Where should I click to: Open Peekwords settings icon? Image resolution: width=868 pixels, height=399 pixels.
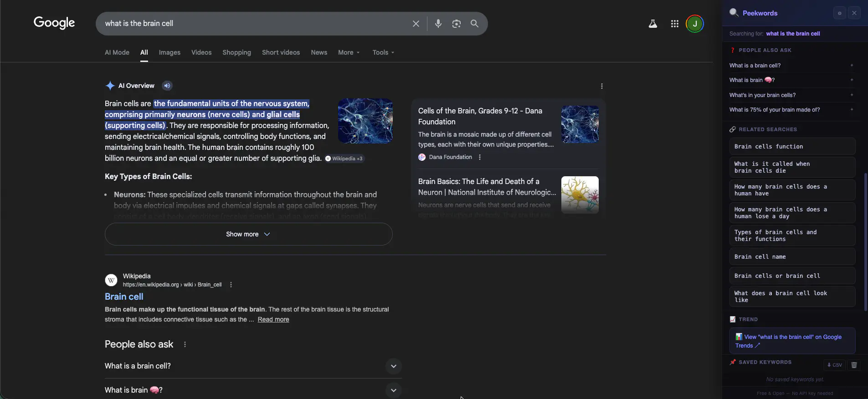839,13
